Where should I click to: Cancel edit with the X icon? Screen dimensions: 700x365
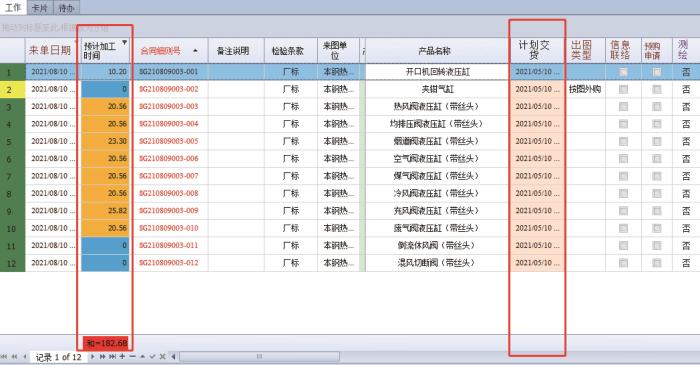coord(162,357)
